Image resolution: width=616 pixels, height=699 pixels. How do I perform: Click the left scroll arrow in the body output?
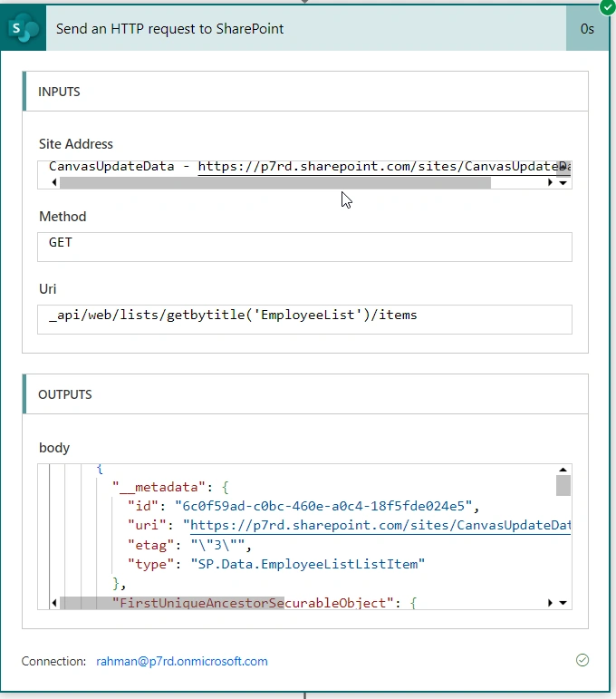(x=54, y=603)
